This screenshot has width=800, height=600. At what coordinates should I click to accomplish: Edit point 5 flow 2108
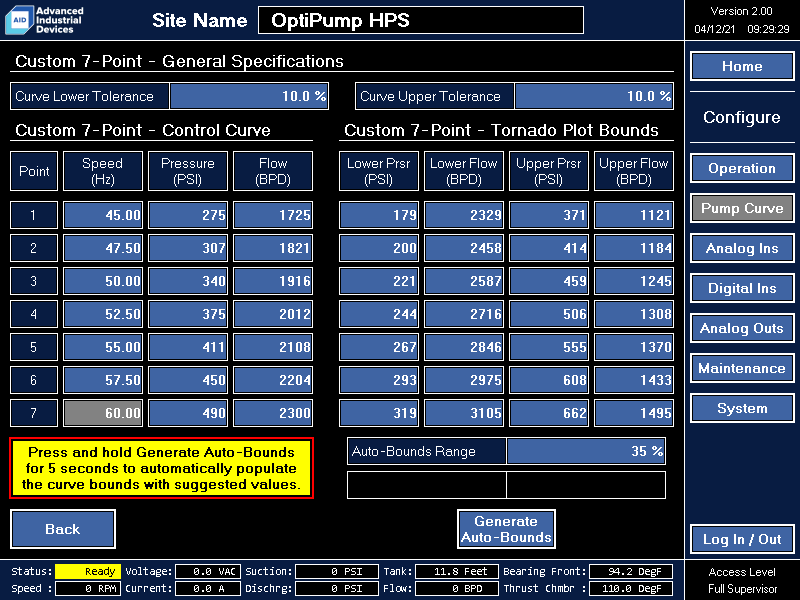pos(273,347)
